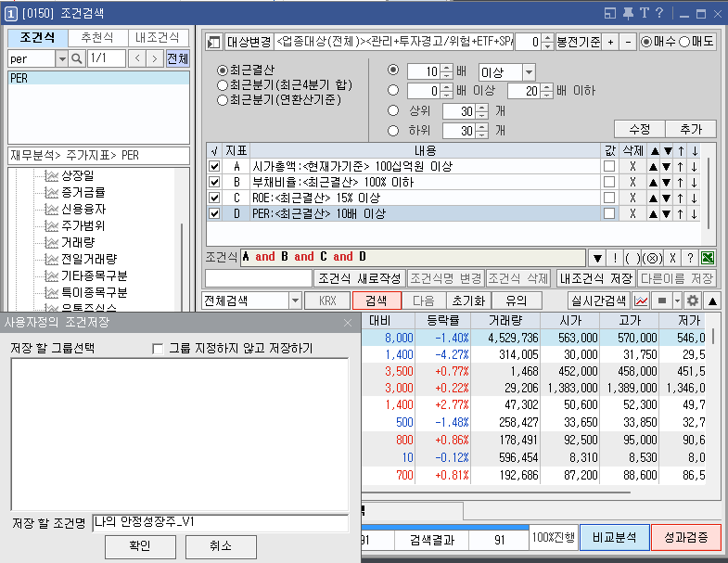728x563 pixels.
Task: Select the 상위 30개 radio option
Action: click(x=393, y=110)
